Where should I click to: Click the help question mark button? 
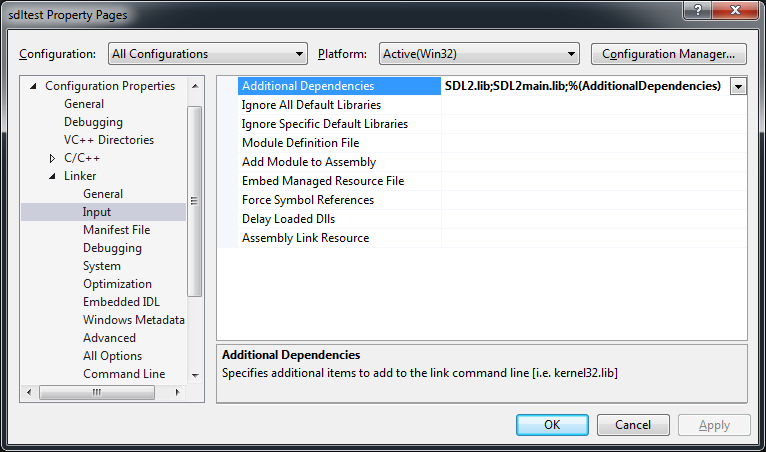coord(696,12)
